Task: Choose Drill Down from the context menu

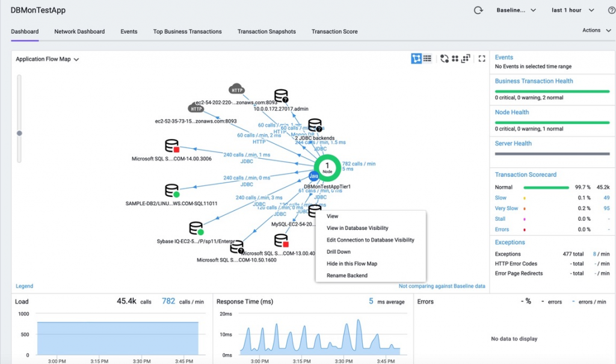Action: click(338, 251)
